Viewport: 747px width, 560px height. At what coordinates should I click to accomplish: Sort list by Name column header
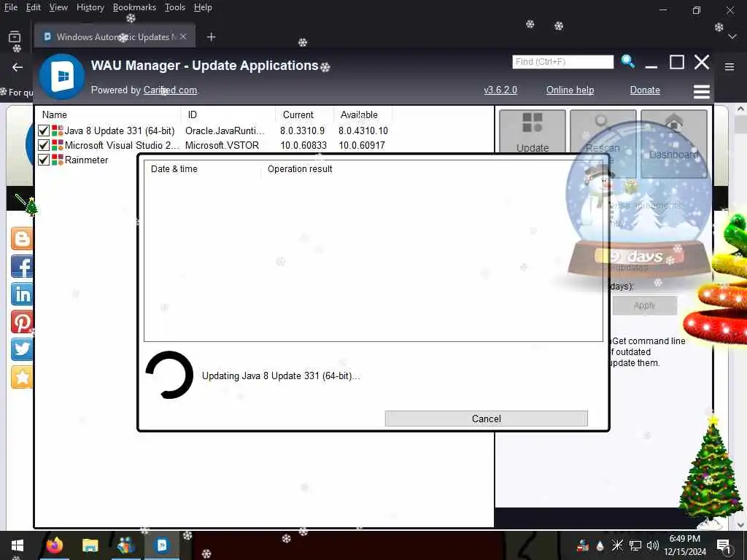109,114
